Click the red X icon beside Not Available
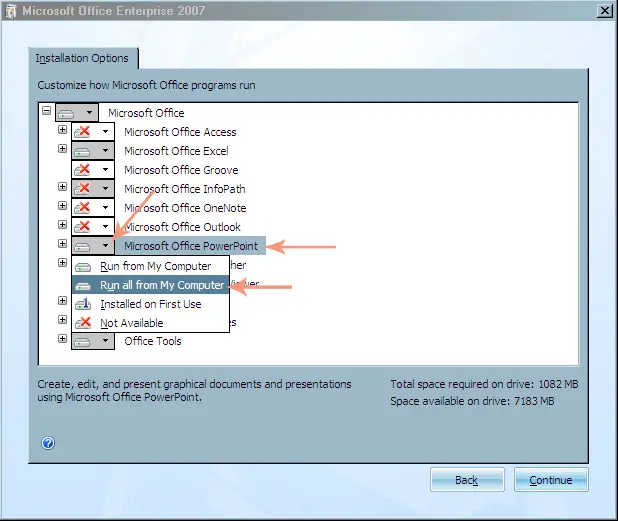 [x=83, y=323]
